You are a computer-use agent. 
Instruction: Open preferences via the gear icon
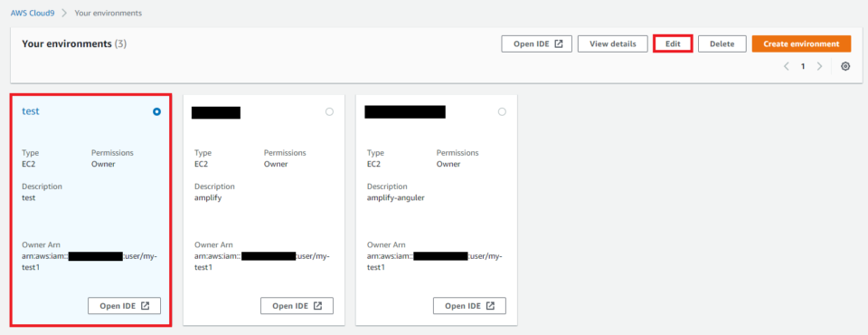point(845,67)
